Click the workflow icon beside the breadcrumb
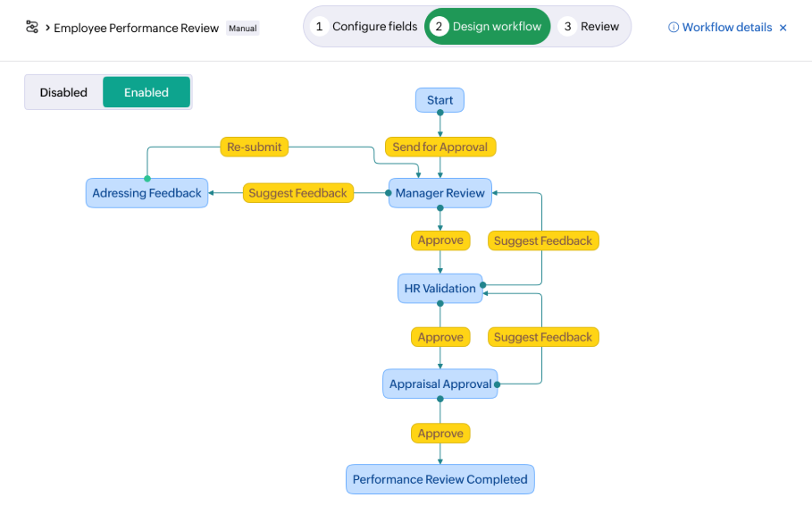Screen dimensions: 812x506 click(32, 28)
